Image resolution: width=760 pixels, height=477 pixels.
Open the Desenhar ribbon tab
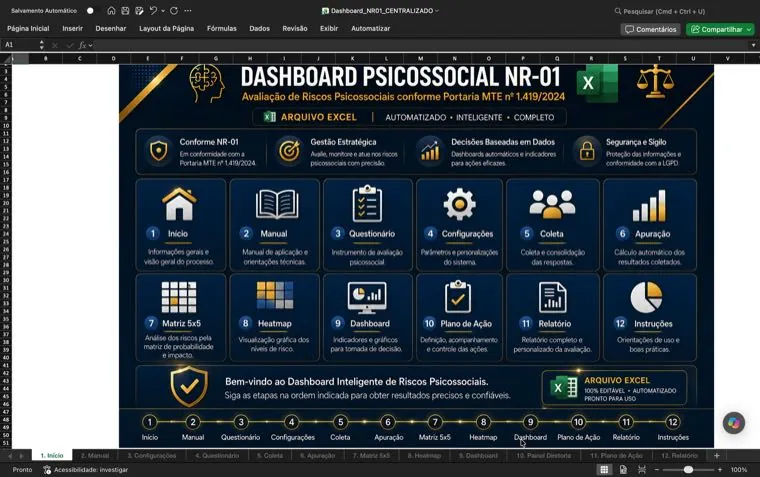[111, 29]
